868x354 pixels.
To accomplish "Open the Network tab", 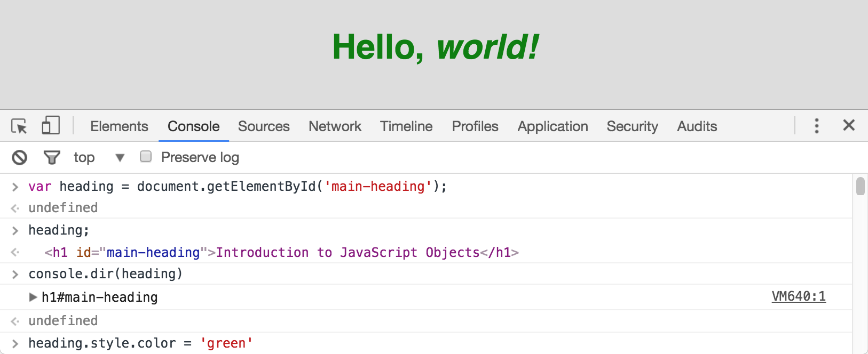I will (x=335, y=126).
